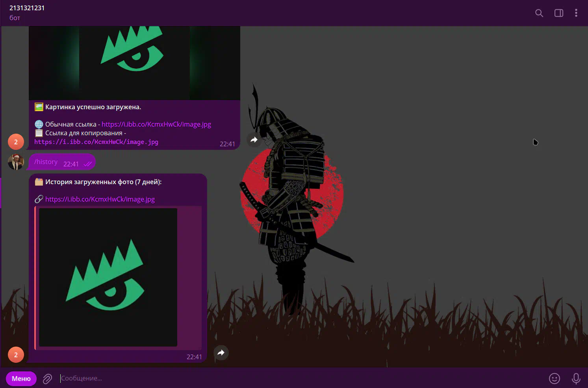The height and width of the screenshot is (388, 588).
Task: Open the link preview thumbnail in history message
Action: (108, 277)
